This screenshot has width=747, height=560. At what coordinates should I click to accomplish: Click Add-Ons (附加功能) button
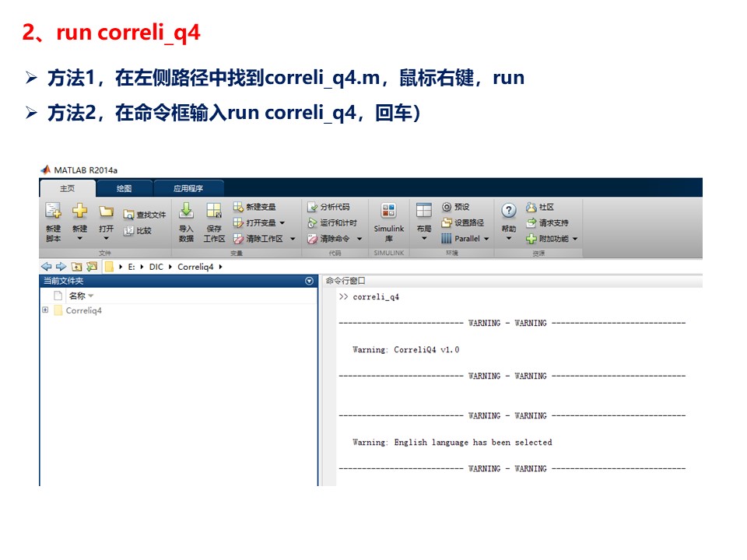coord(547,239)
